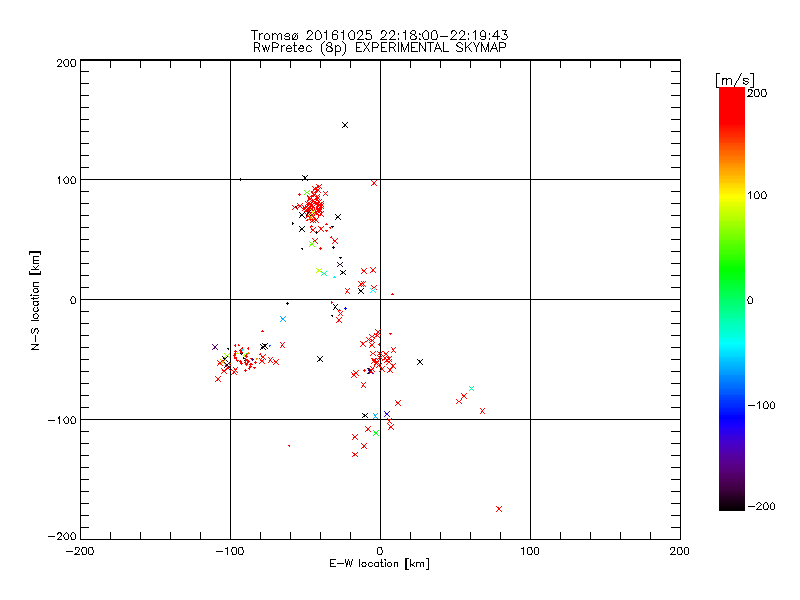Image resolution: width=800 pixels, height=600 pixels.
Task: Click the "-100" label beside the color bar
Action: click(761, 406)
